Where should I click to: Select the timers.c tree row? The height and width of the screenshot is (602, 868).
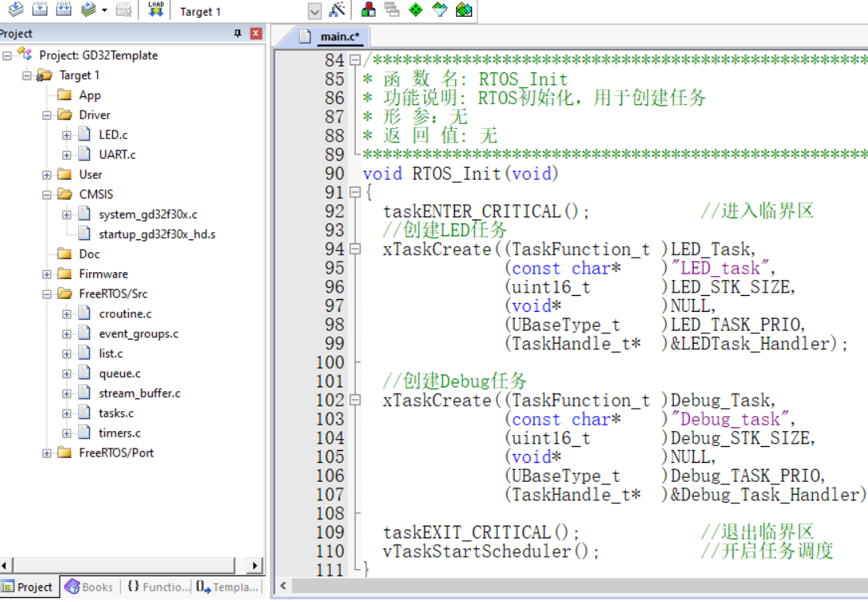point(119,433)
